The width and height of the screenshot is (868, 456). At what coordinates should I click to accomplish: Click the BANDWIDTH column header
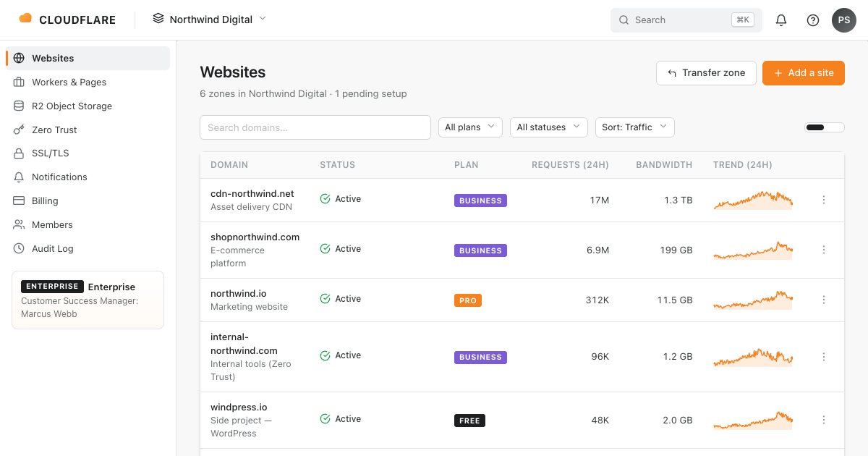[664, 165]
